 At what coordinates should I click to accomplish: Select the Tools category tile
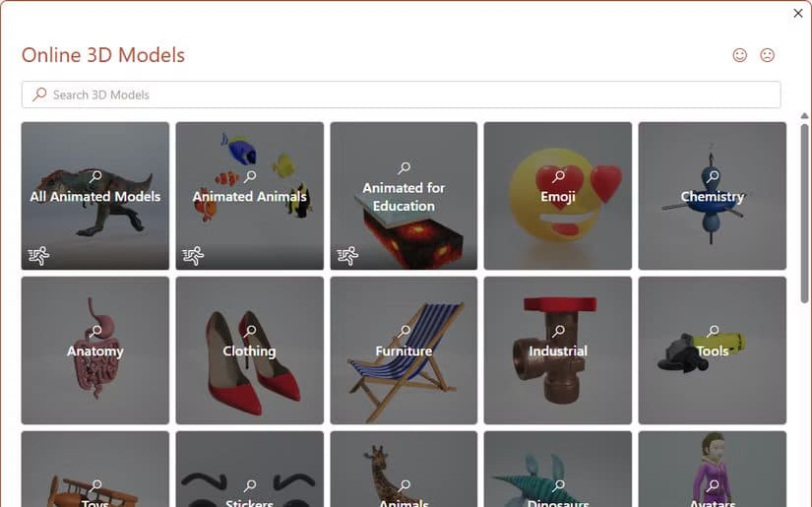point(712,350)
